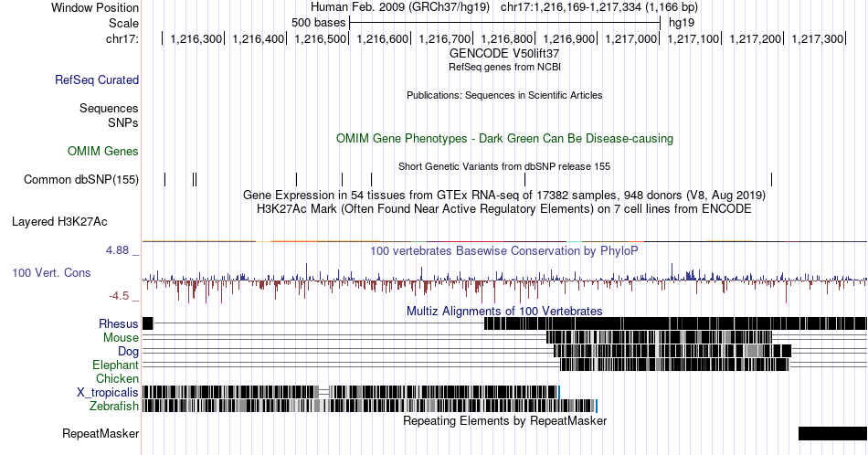Screen dimensions: 868x455
Task: Click the Dog alignment block row
Action: coord(505,352)
